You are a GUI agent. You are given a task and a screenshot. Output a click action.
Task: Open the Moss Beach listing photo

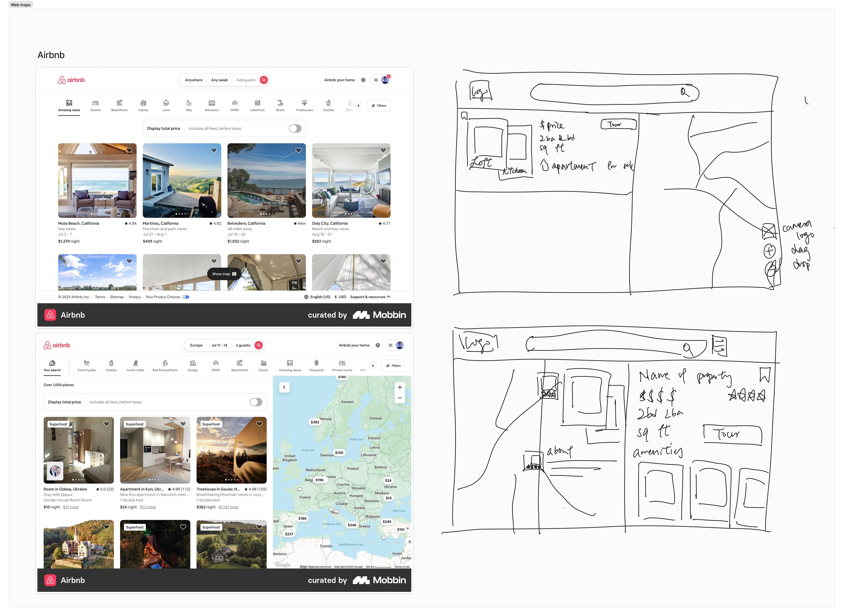tap(97, 180)
